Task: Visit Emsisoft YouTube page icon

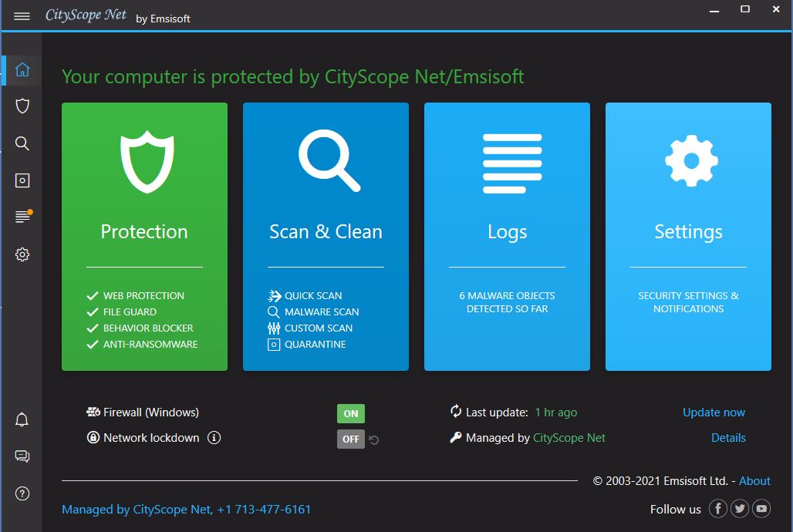Action: pos(761,508)
